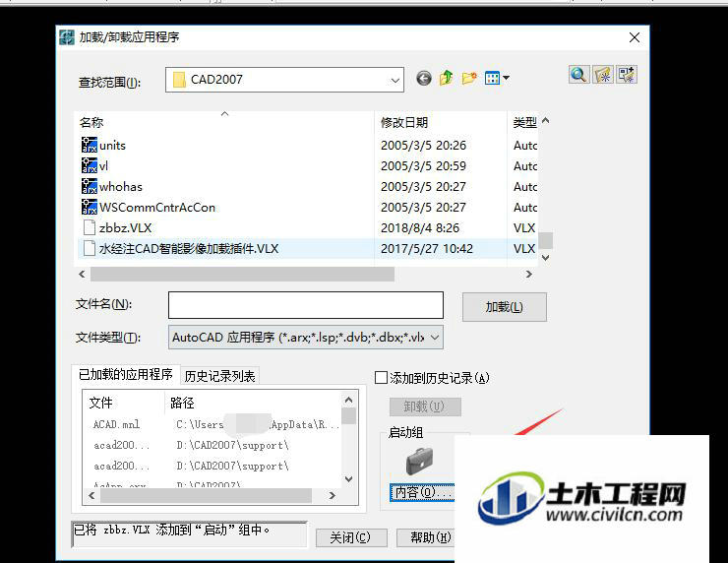Click the 卸载(U) button
728x563 pixels.
[425, 407]
